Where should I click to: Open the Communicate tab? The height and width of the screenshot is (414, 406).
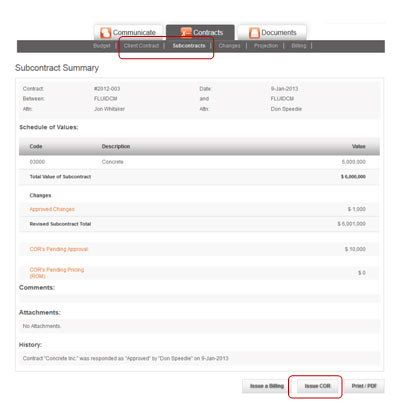(129, 32)
